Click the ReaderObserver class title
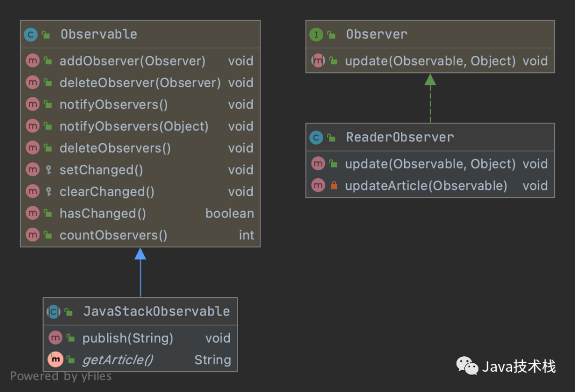 pos(400,137)
